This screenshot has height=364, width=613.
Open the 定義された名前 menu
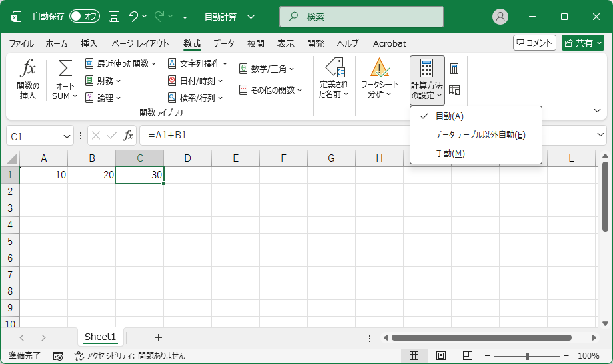(334, 78)
